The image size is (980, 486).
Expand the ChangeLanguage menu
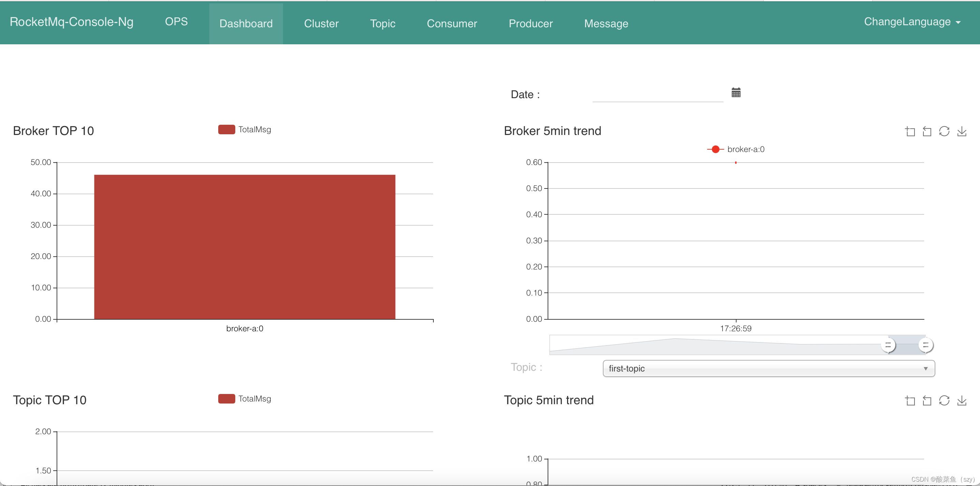tap(911, 22)
